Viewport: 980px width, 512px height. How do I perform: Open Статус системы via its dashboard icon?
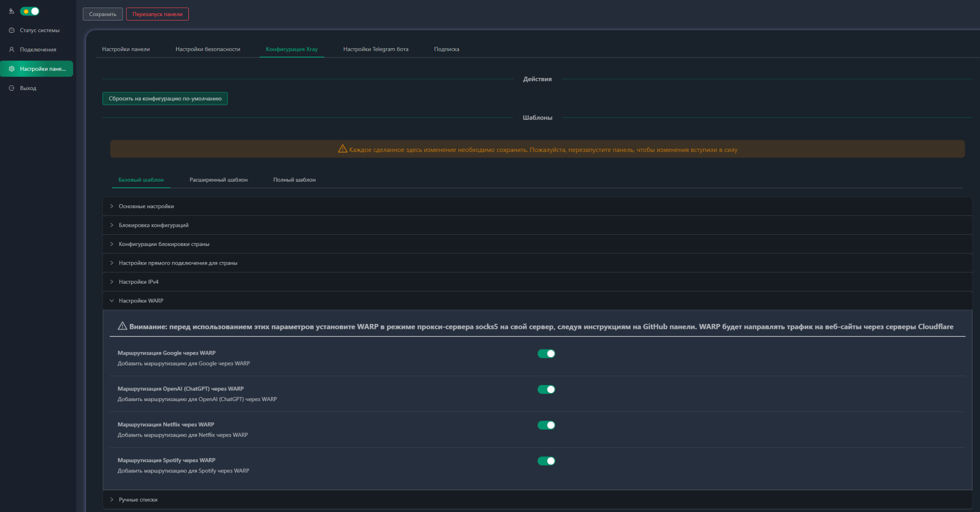(12, 30)
